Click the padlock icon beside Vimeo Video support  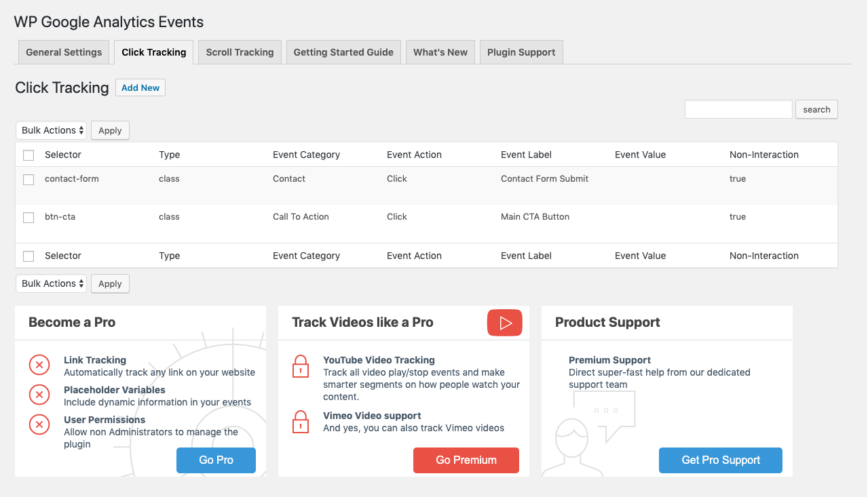point(300,422)
